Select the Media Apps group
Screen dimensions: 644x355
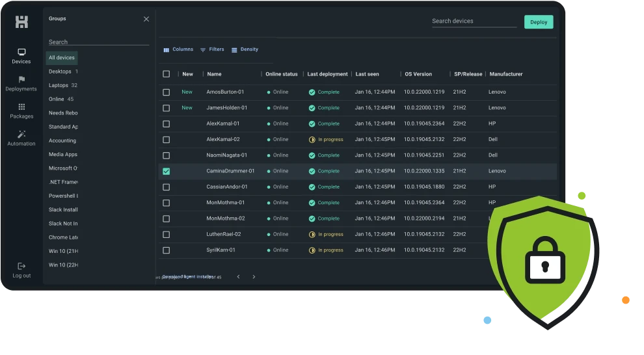click(63, 154)
